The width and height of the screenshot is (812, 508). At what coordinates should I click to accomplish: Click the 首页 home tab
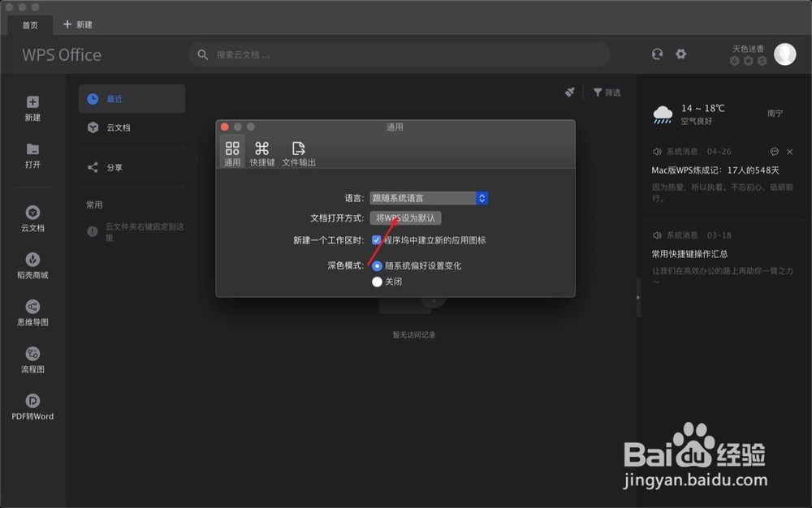(30, 25)
